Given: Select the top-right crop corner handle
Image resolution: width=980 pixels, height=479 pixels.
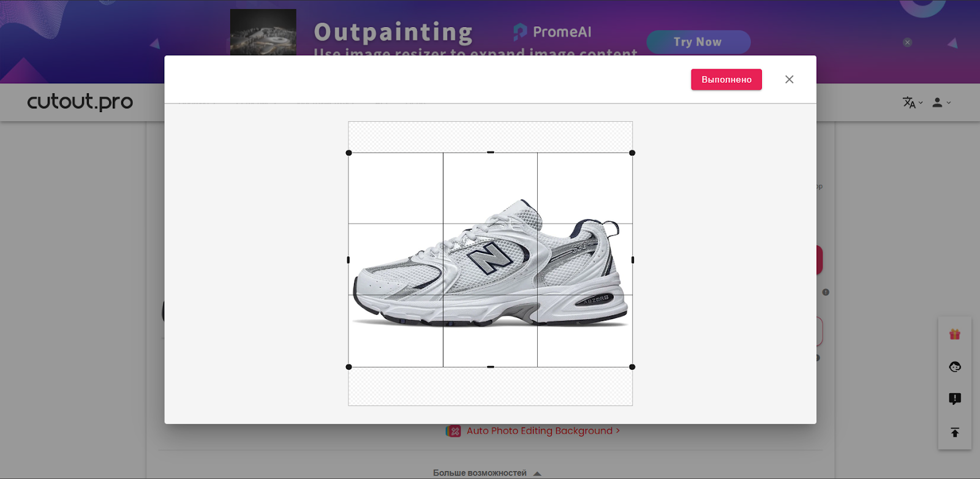Looking at the screenshot, I should [632, 153].
